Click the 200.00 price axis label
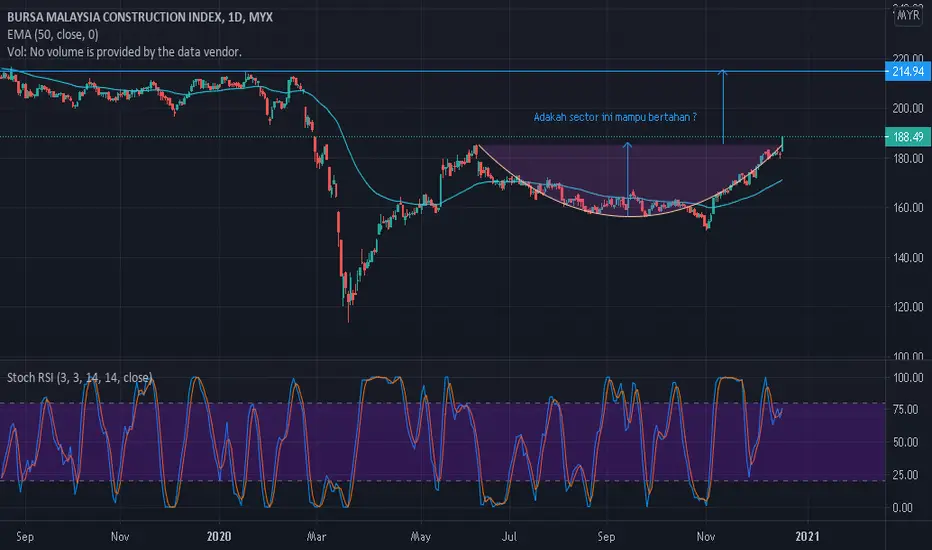Image resolution: width=932 pixels, height=550 pixels. (908, 108)
